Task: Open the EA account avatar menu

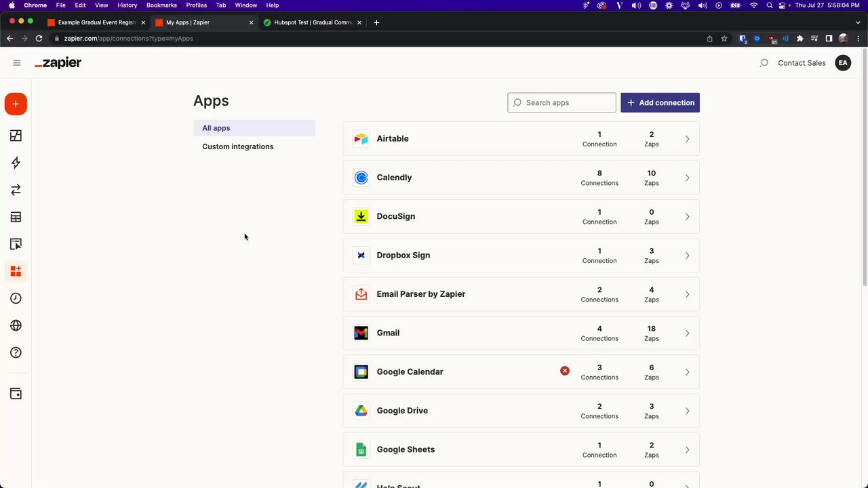Action: 843,63
